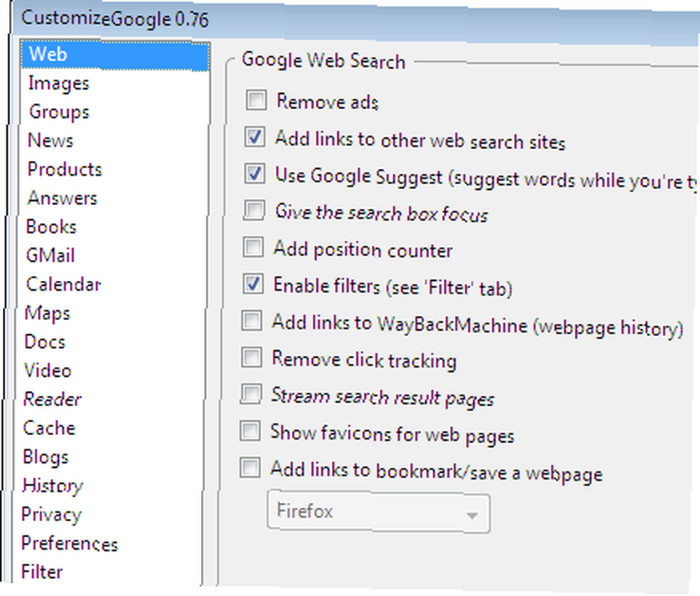Image resolution: width=700 pixels, height=596 pixels.
Task: Open the Cache category
Action: coord(49,428)
